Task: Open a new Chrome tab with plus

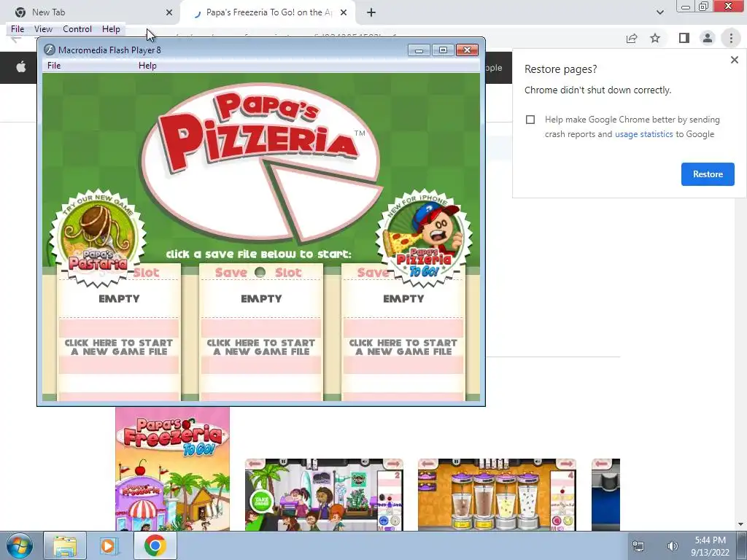Action: pyautogui.click(x=371, y=12)
